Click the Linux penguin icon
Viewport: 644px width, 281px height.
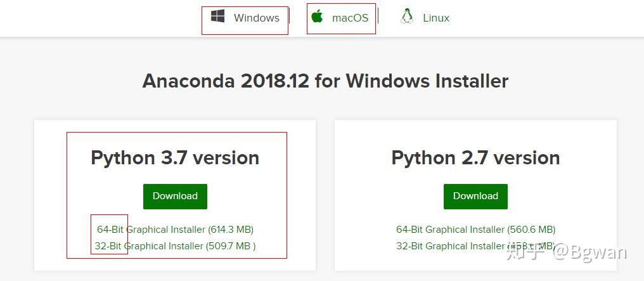pyautogui.click(x=407, y=16)
